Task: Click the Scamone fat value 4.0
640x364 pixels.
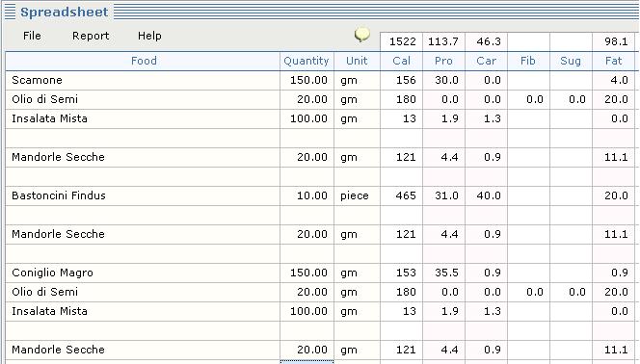Action: pos(613,80)
